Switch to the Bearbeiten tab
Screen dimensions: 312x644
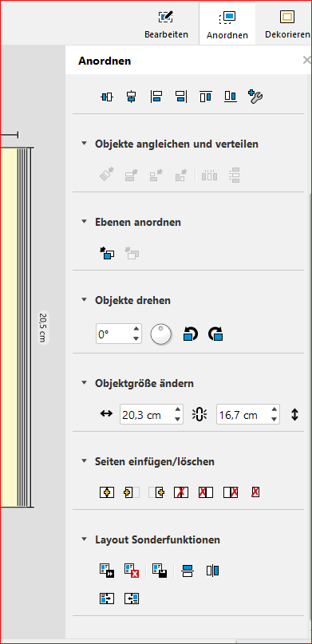(166, 24)
